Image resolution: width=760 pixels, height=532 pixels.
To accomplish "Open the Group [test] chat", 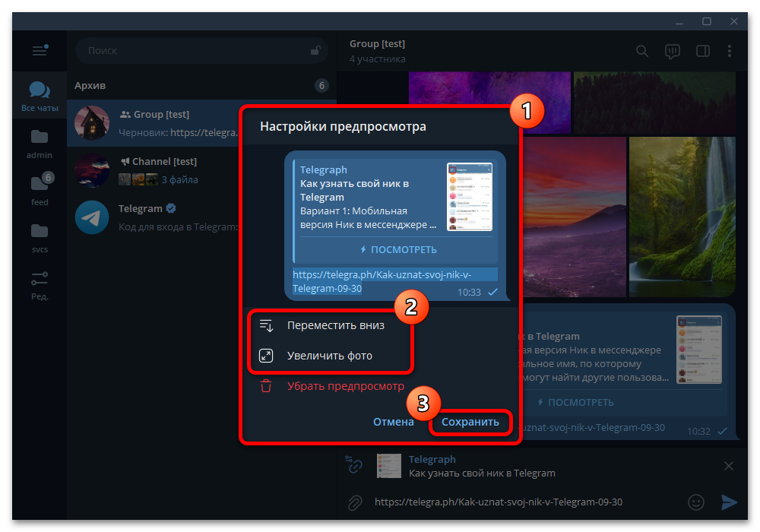I will click(154, 123).
